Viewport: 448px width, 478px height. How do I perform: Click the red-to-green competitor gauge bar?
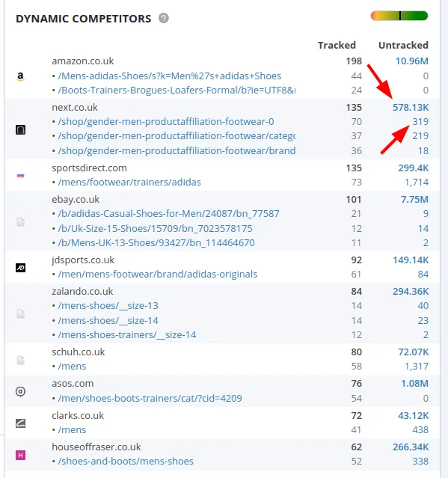click(x=399, y=16)
